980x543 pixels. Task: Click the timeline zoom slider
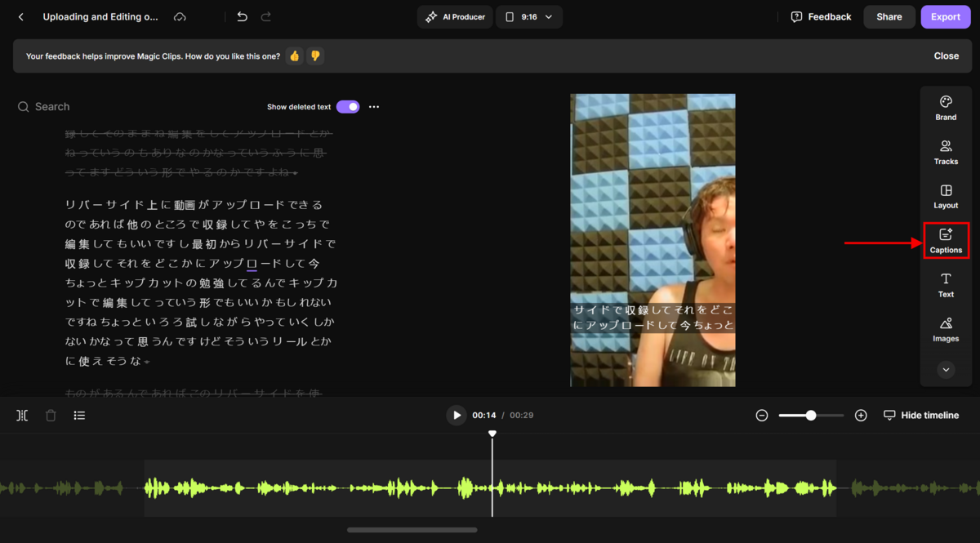click(x=811, y=416)
